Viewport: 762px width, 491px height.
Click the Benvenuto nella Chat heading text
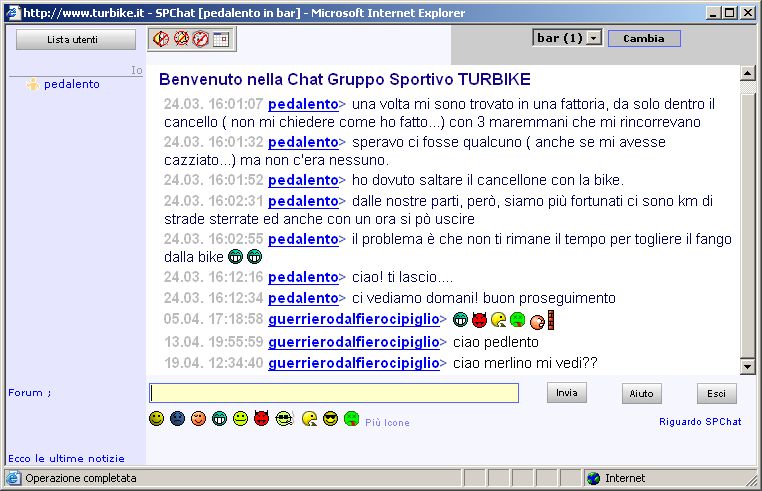[x=345, y=79]
